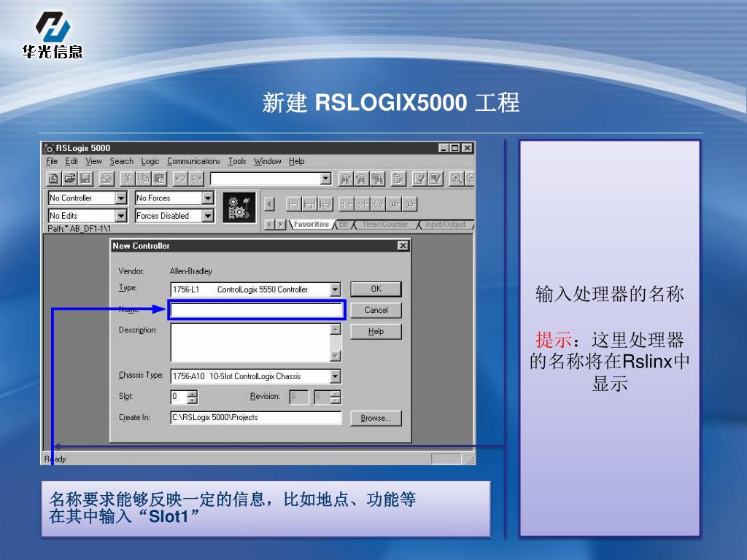Click inside the Description text area

pyautogui.click(x=250, y=343)
